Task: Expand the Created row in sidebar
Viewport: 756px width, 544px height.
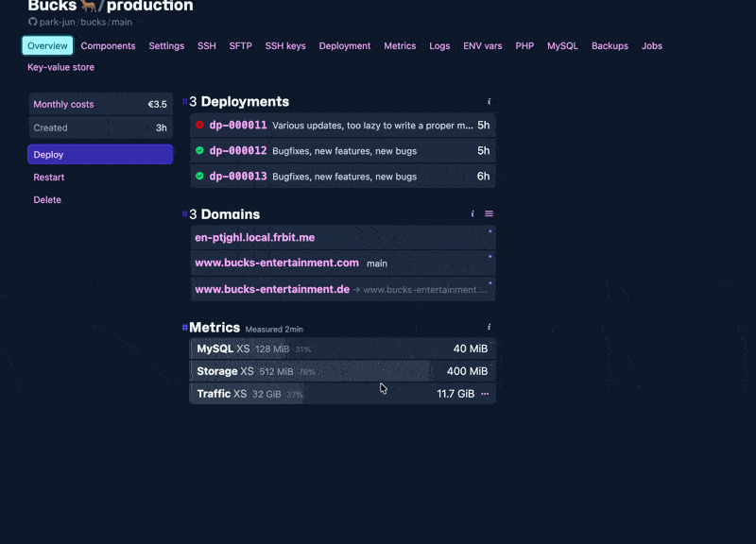Action: (x=100, y=127)
